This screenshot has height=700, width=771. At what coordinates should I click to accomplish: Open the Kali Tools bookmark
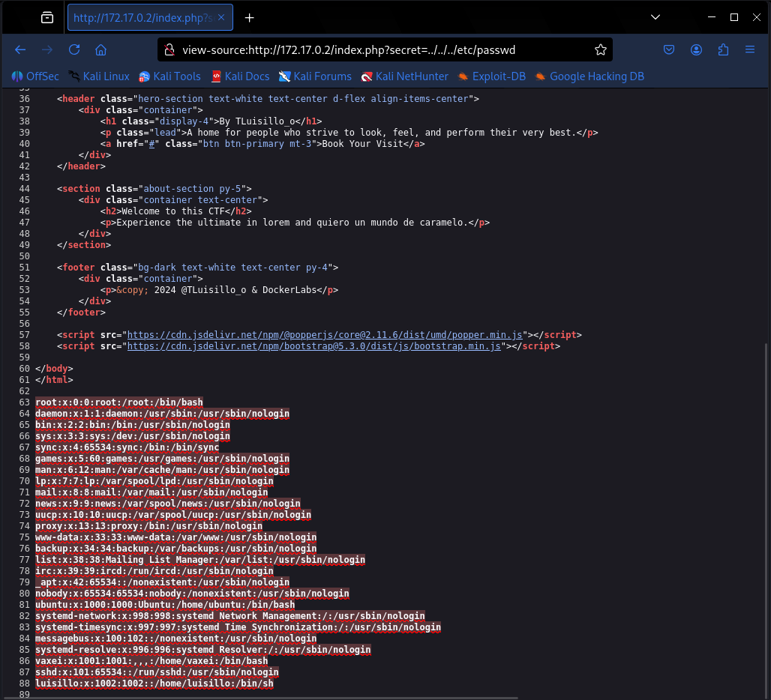(169, 76)
